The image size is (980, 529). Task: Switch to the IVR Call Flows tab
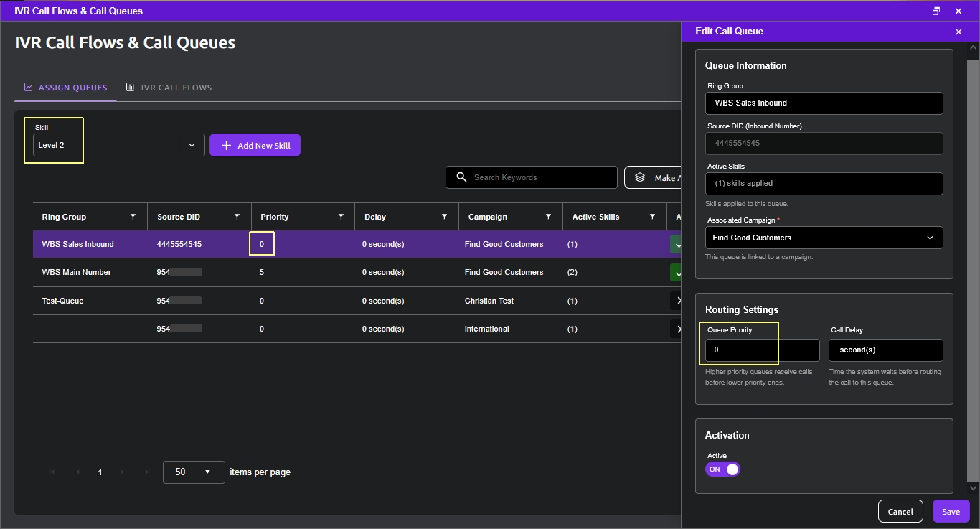click(x=169, y=88)
